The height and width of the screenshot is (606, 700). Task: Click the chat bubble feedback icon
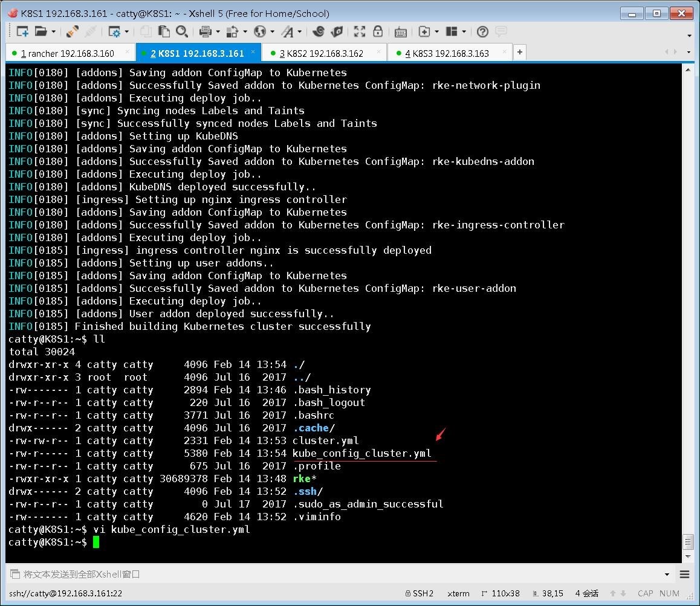501,31
